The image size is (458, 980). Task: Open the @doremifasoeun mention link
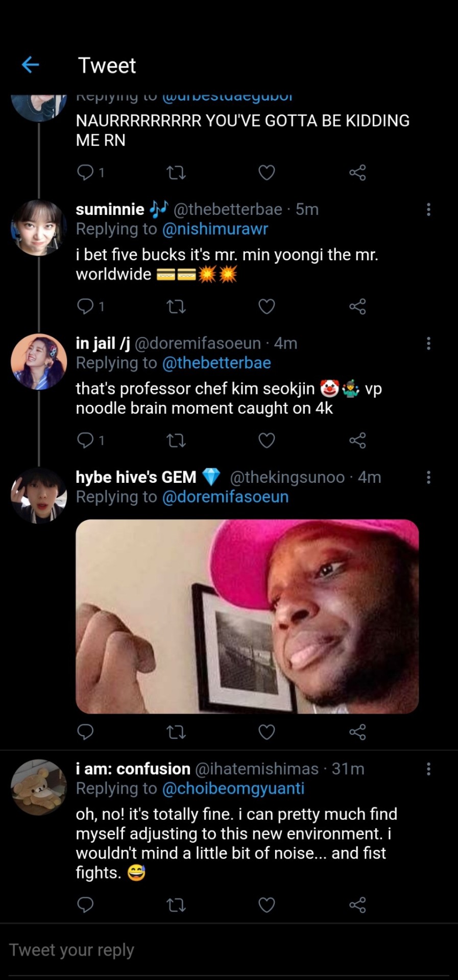(225, 497)
